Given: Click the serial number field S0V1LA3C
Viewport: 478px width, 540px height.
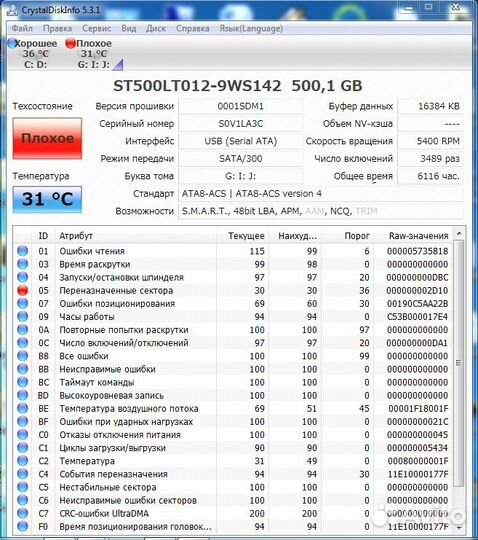Looking at the screenshot, I should tap(241, 124).
